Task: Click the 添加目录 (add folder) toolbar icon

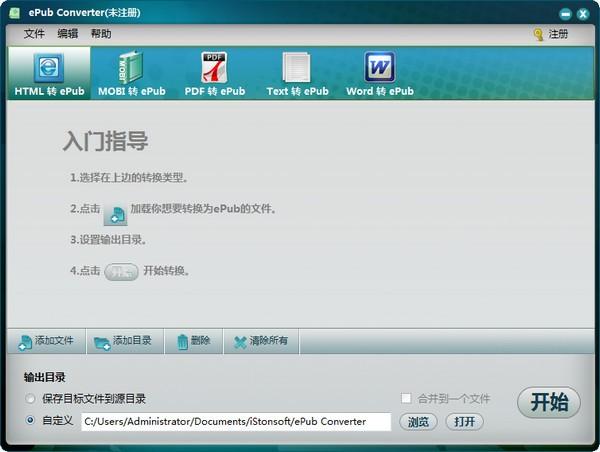Action: [x=102, y=342]
